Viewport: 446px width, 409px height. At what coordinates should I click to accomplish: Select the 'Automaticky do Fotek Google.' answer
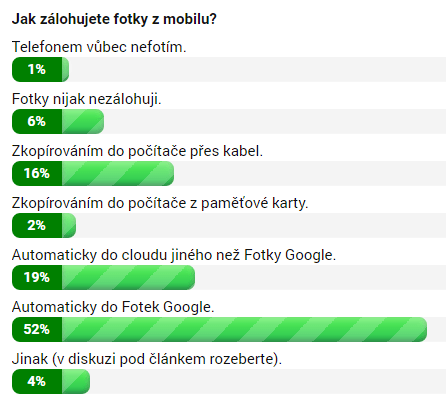coord(113,307)
